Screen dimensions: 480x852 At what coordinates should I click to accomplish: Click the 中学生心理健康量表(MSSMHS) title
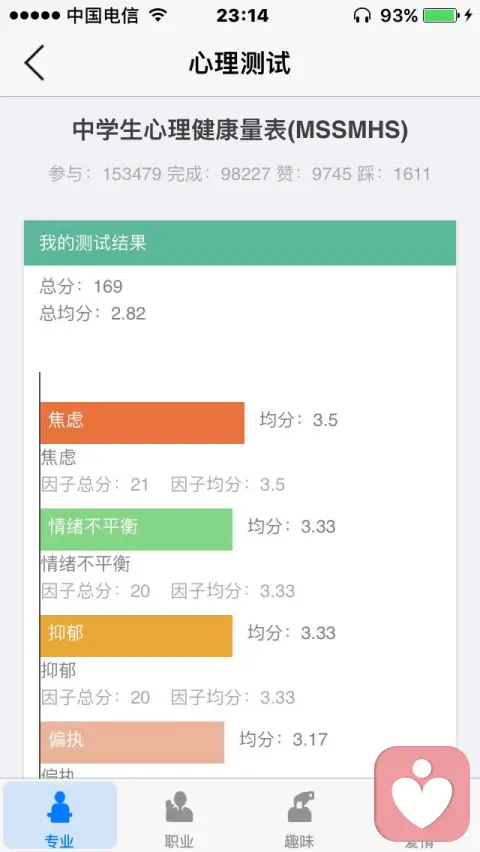[240, 131]
